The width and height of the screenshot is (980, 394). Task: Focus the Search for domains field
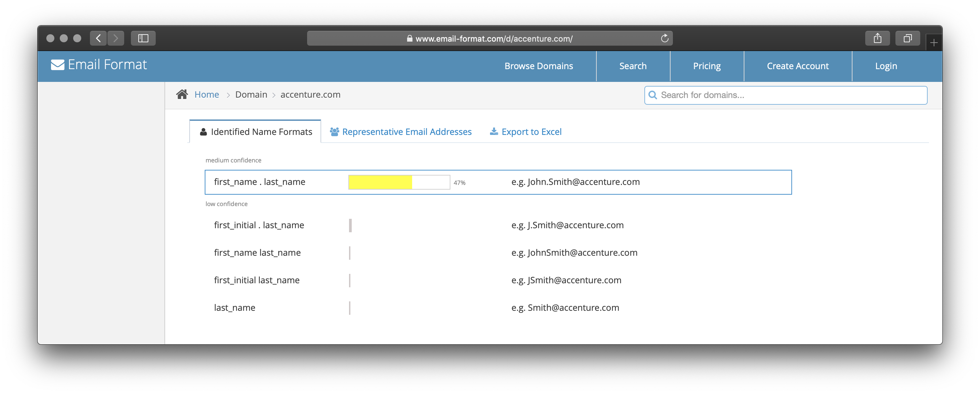pyautogui.click(x=785, y=95)
